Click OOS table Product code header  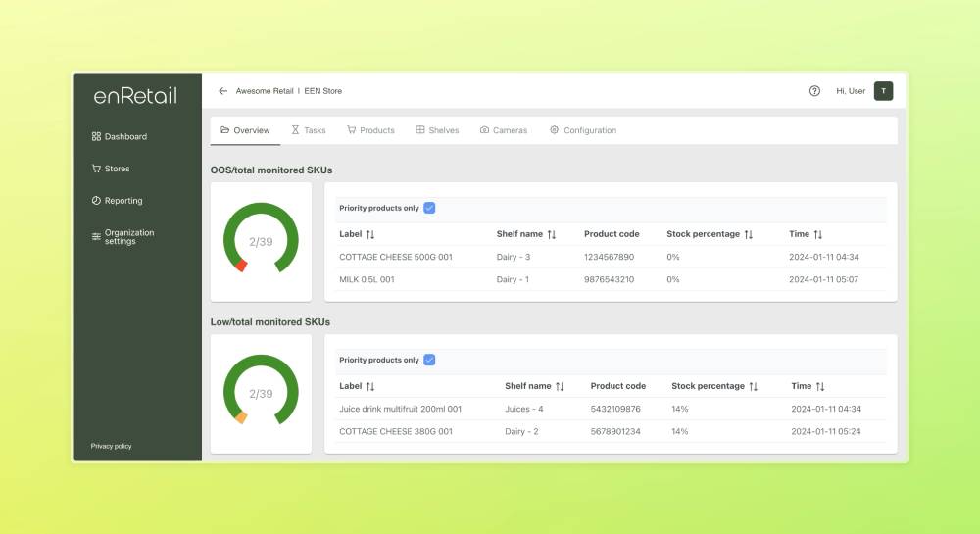pos(612,234)
